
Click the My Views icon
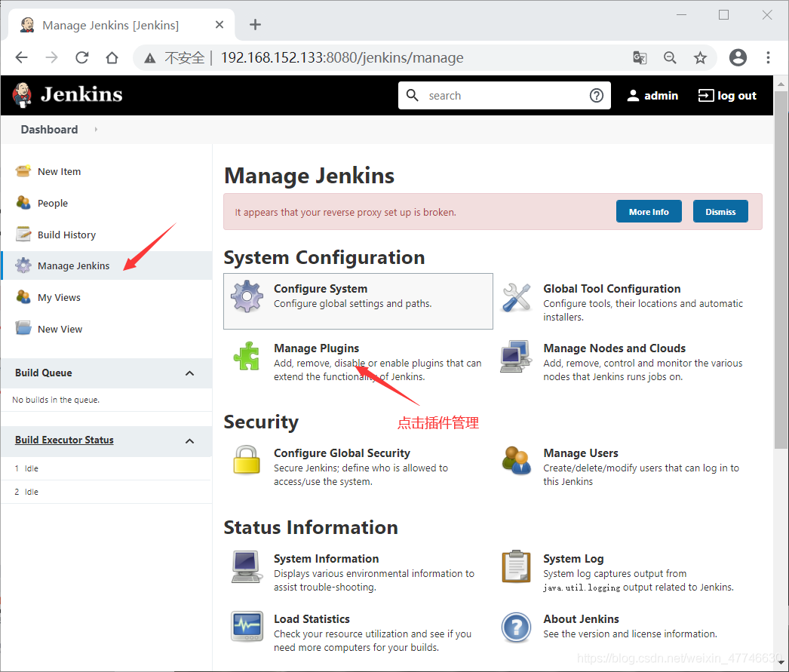(23, 296)
